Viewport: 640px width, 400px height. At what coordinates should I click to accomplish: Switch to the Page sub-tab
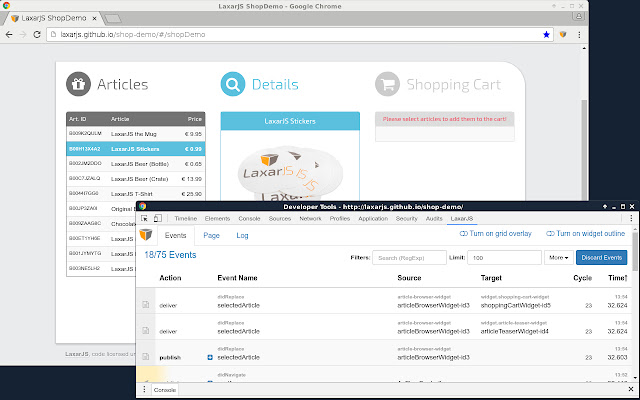tap(211, 236)
